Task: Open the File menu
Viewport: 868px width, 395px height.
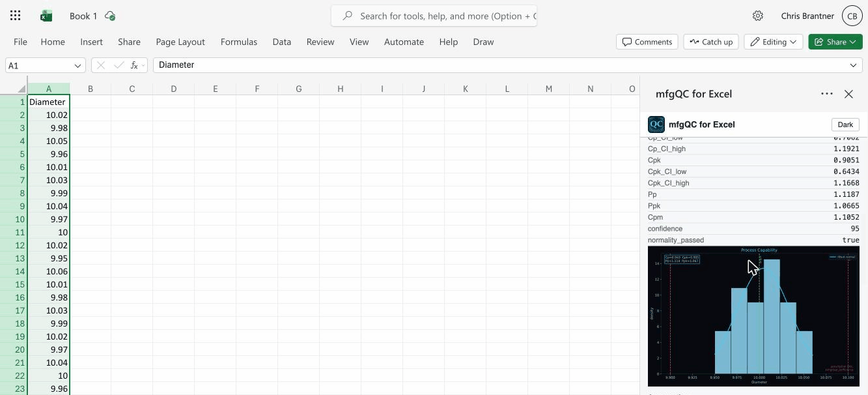Action: [20, 42]
